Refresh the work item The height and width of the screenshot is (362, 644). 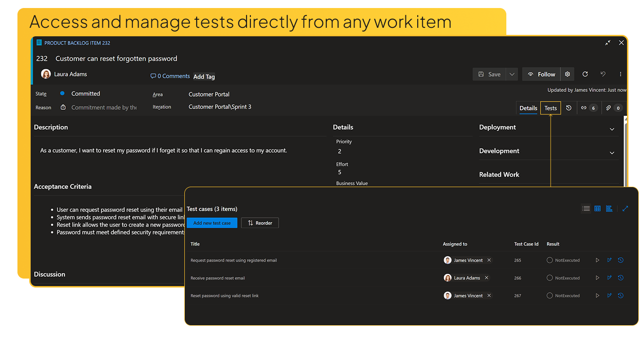coord(585,74)
